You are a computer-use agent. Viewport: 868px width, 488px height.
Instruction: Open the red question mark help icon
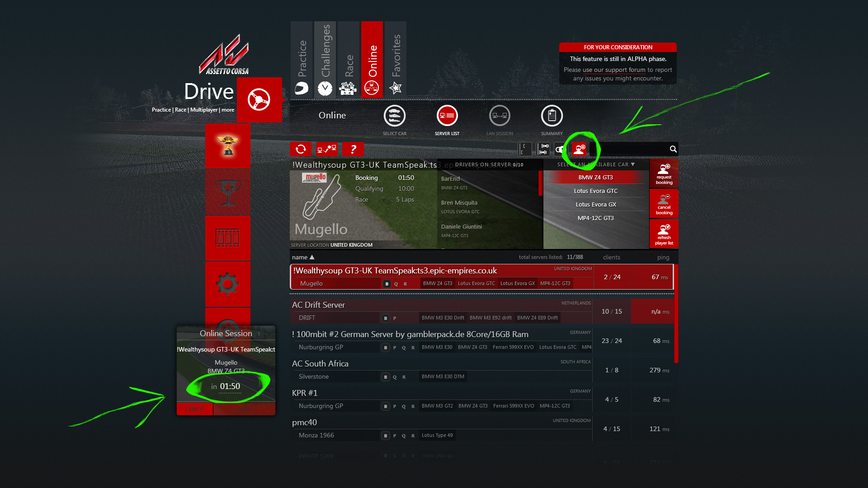[353, 149]
